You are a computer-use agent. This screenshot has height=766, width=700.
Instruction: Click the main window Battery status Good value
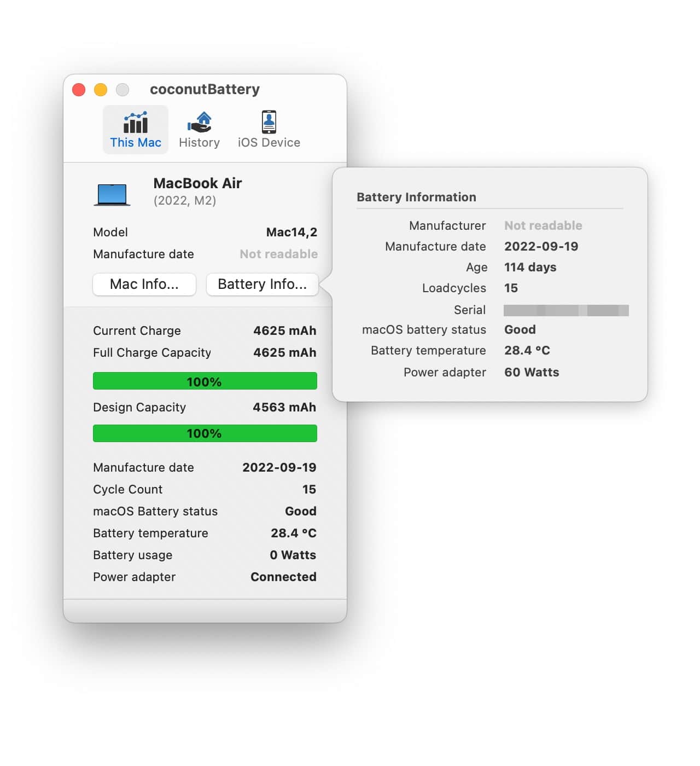(x=301, y=511)
